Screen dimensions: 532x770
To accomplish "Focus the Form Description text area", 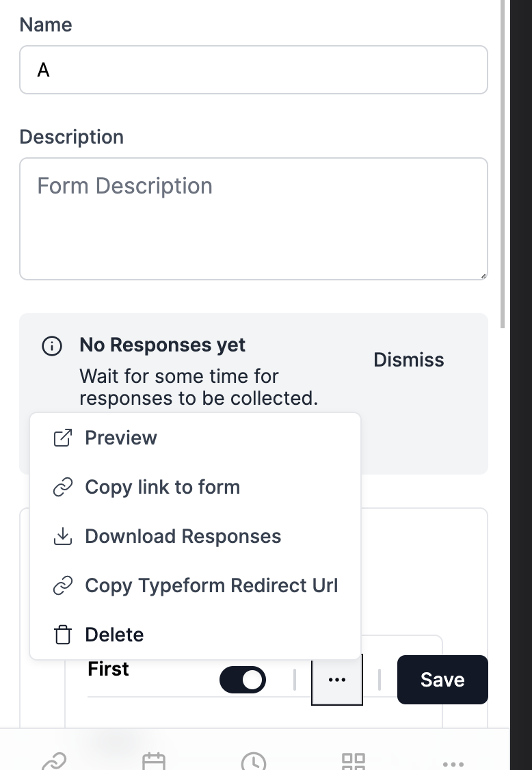I will 254,219.
